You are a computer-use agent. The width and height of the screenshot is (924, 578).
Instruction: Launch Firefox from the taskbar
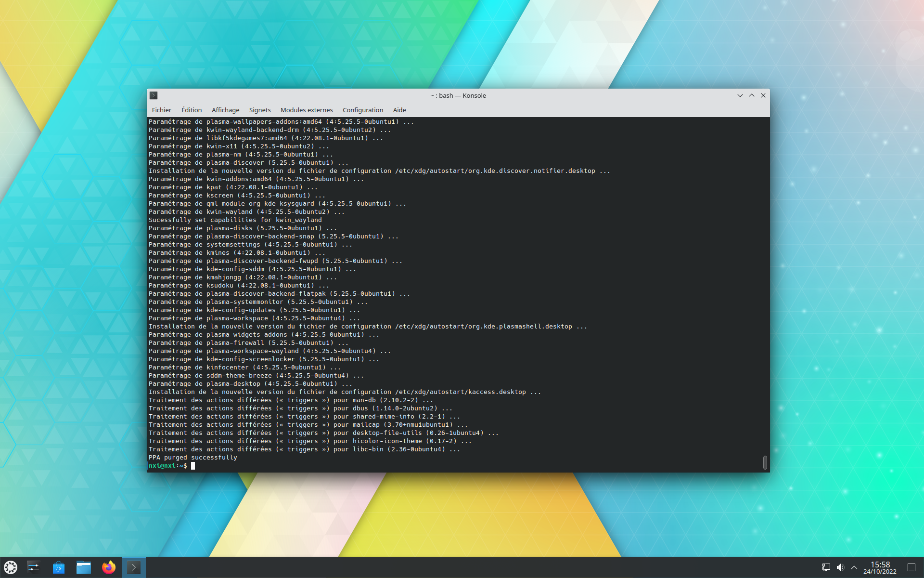coord(109,567)
